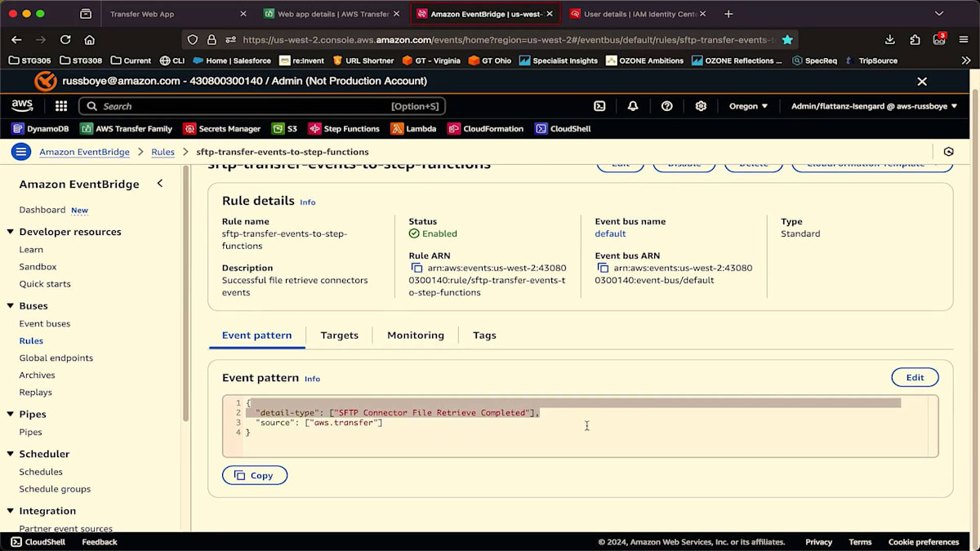Switch to User details IAM browser tab
The image size is (980, 551).
pos(637,14)
